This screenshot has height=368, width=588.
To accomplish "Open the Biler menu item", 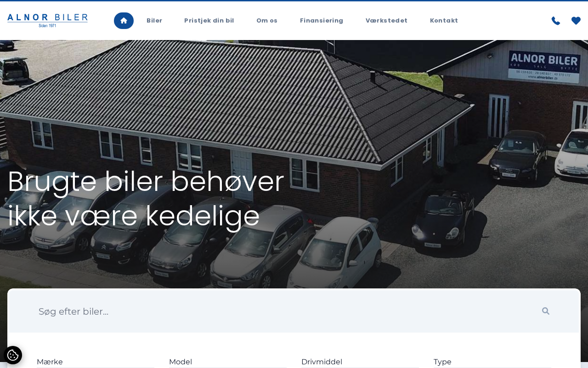I will (x=154, y=21).
